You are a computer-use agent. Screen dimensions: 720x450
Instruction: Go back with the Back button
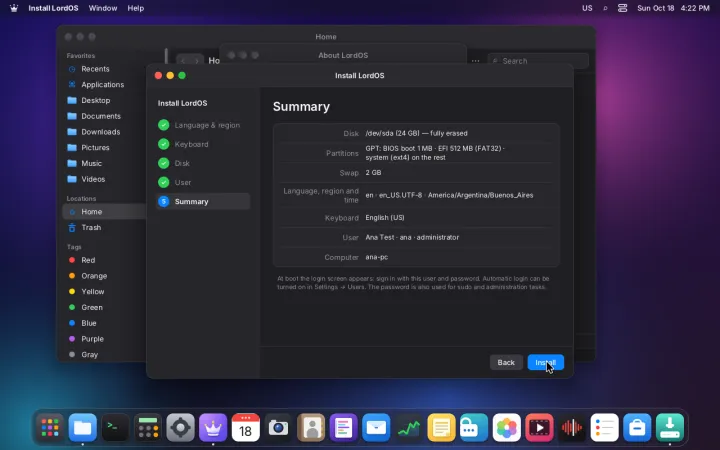click(506, 362)
